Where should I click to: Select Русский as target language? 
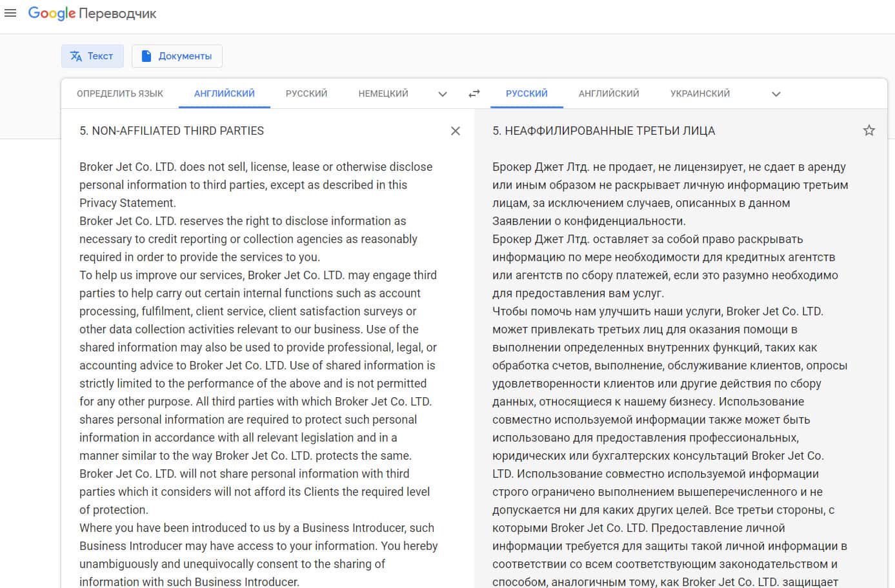tap(527, 93)
